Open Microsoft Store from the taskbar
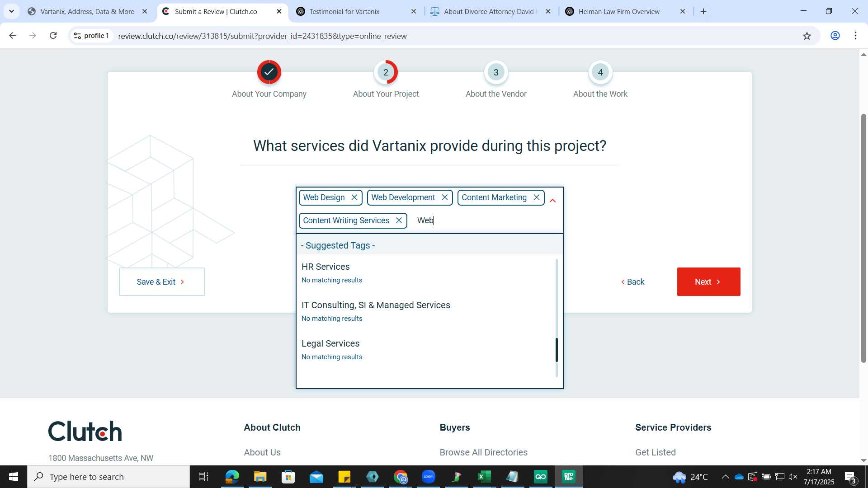The image size is (868, 488). click(288, 477)
